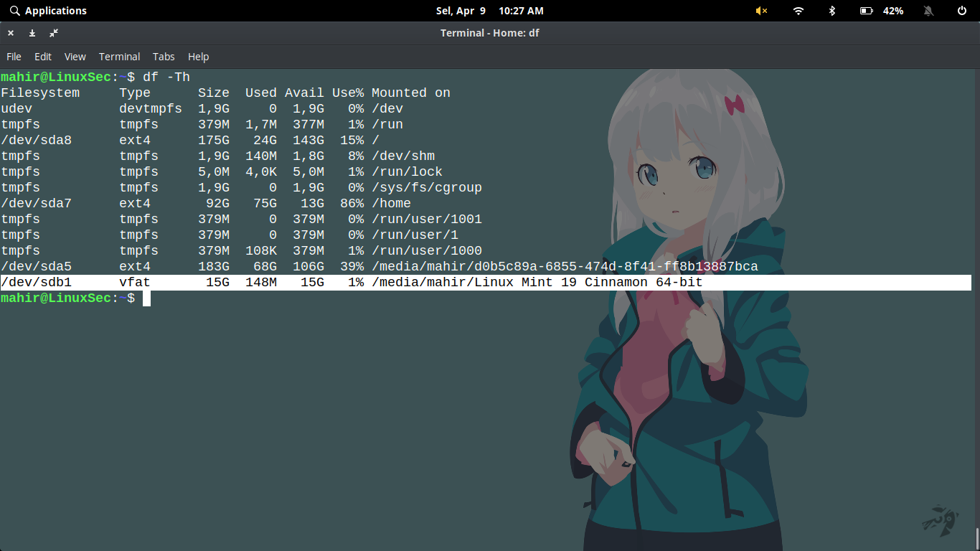Open the power session icon
This screenshot has width=980, height=551.
coord(962,11)
